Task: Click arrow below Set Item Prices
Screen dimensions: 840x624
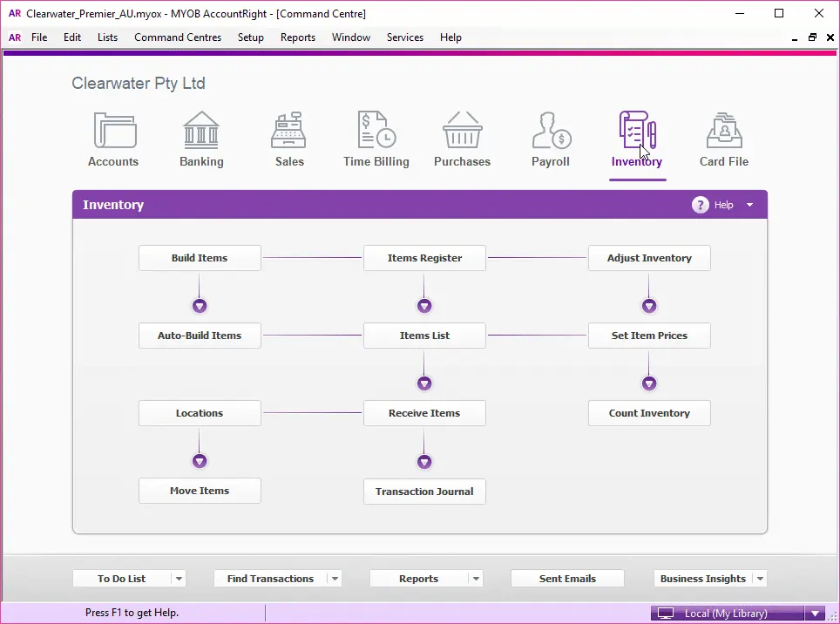Action: click(x=649, y=383)
